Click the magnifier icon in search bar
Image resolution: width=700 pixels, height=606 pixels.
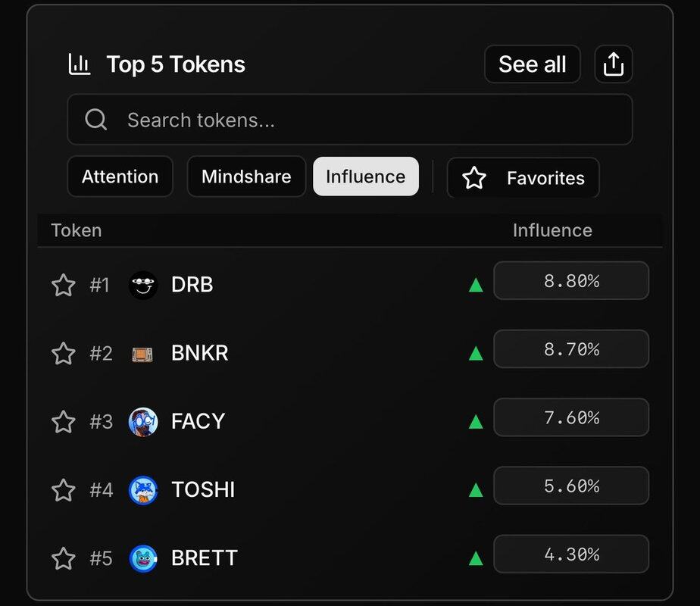(x=96, y=120)
